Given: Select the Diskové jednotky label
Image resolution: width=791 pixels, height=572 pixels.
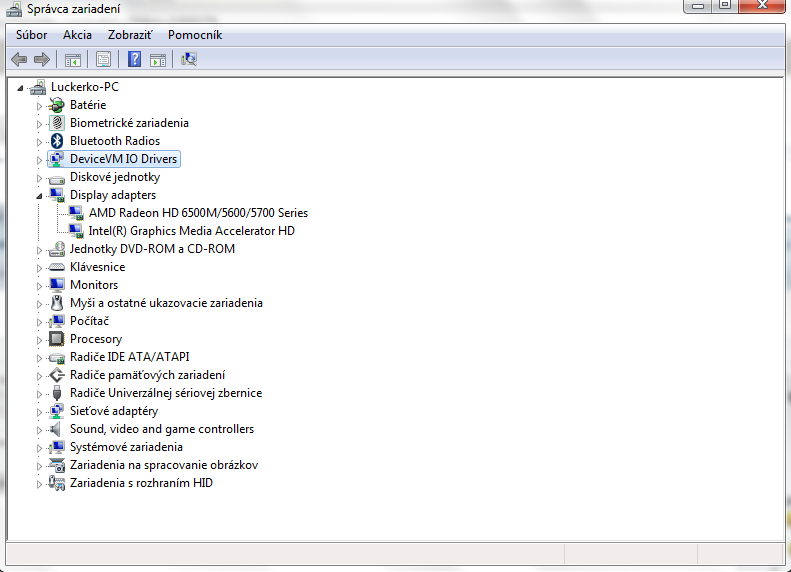Looking at the screenshot, I should [x=115, y=177].
